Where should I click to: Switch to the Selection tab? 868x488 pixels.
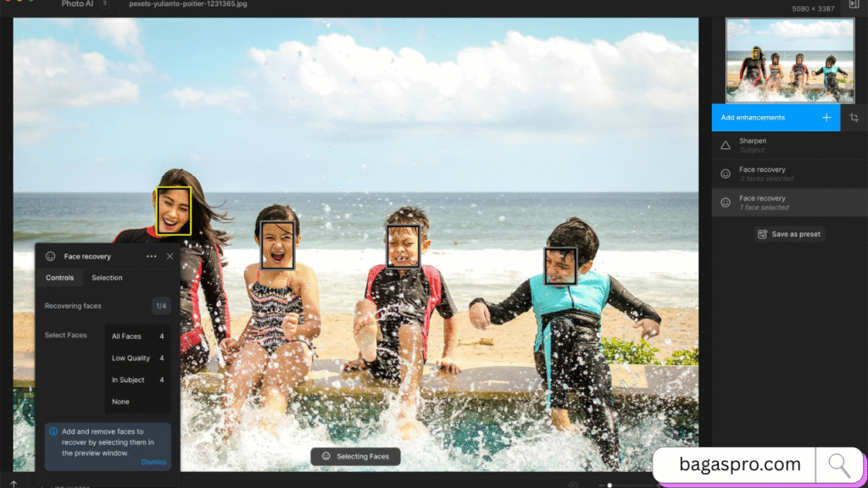coord(107,278)
